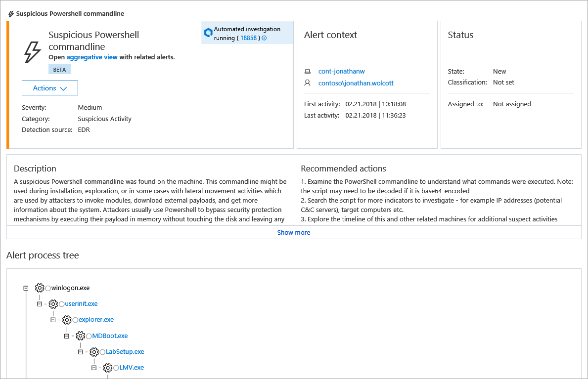The width and height of the screenshot is (588, 379).
Task: Select the LabSetup.exe process in the tree
Action: pos(125,352)
